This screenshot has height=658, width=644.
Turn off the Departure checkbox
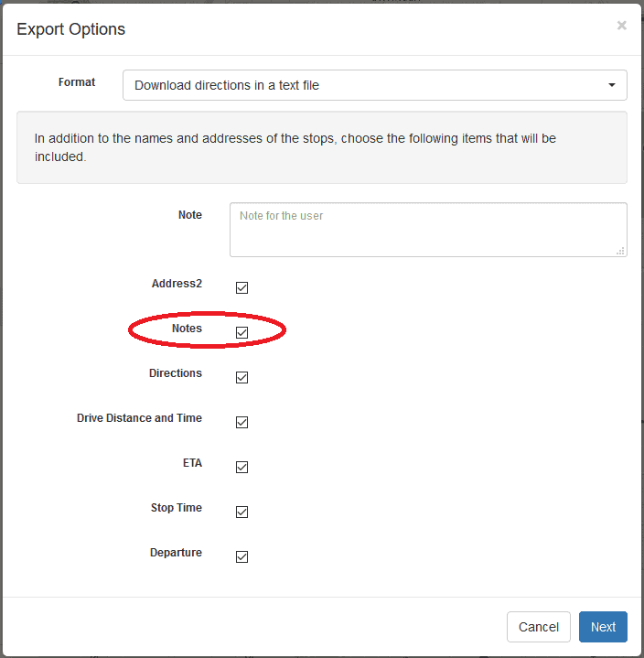tap(241, 556)
